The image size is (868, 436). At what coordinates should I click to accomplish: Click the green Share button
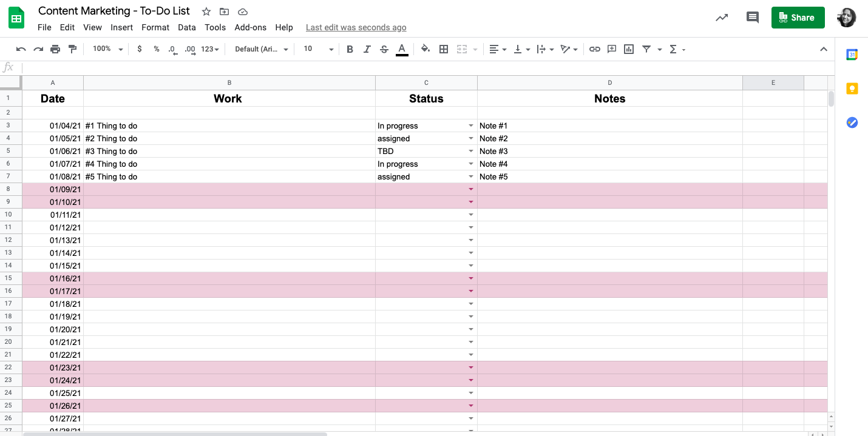[798, 18]
